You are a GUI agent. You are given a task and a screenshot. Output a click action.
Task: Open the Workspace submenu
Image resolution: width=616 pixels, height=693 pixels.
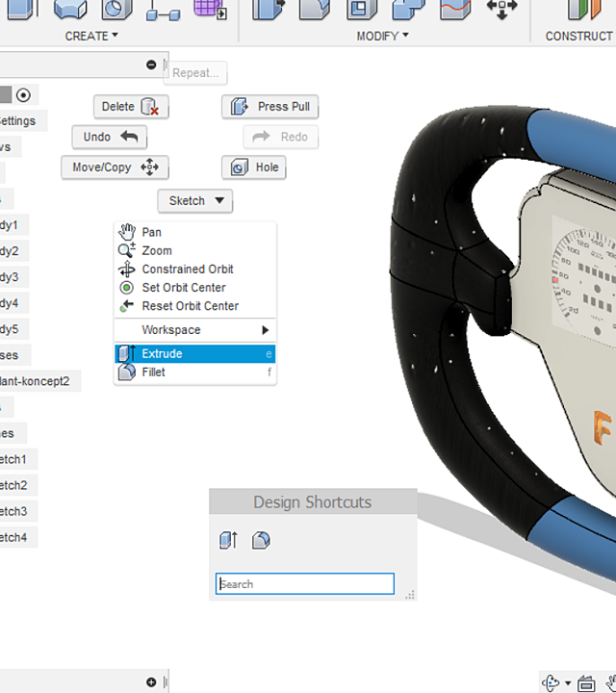click(x=195, y=330)
